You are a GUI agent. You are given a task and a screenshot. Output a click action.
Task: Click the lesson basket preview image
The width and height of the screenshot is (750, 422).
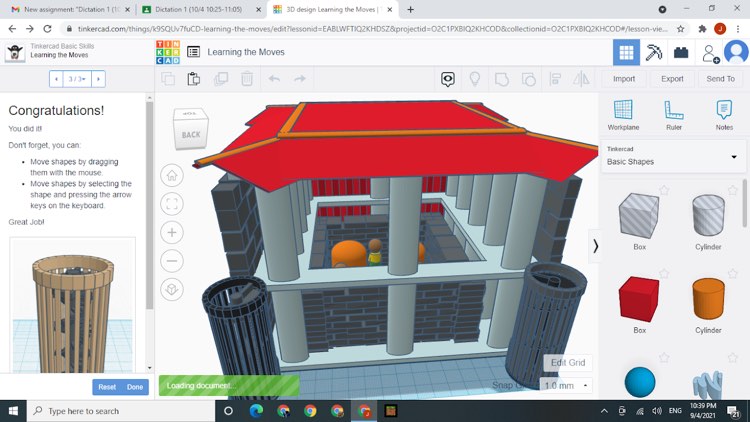tap(73, 305)
